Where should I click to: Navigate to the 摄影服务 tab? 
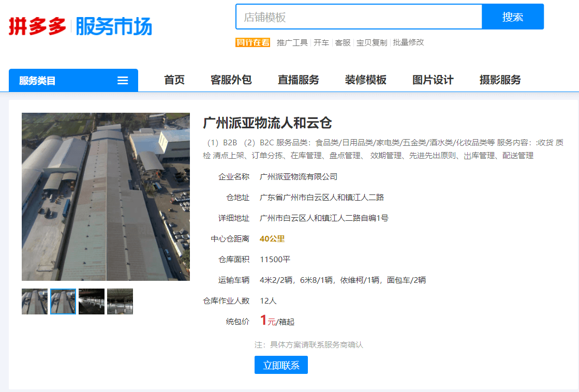500,80
